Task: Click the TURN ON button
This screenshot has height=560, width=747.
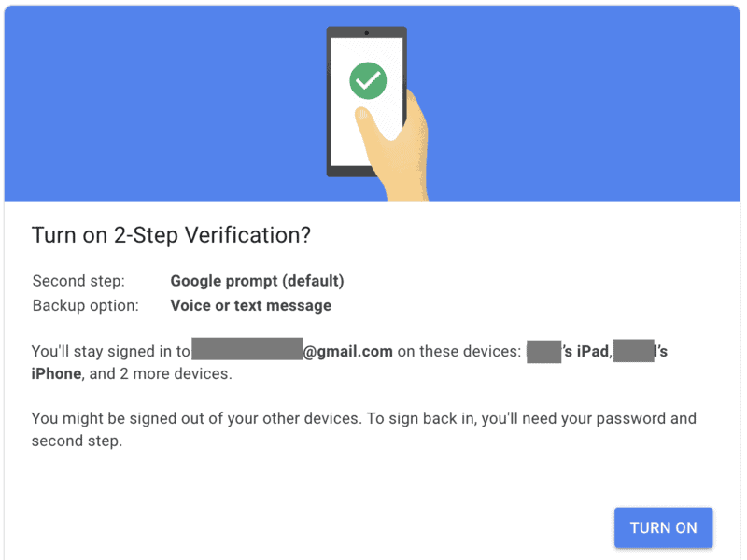Action: [x=663, y=527]
